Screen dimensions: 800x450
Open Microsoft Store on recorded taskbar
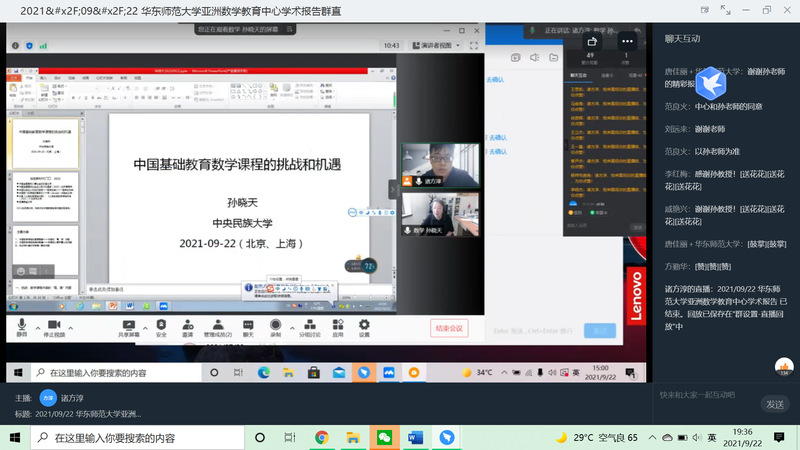[313, 372]
